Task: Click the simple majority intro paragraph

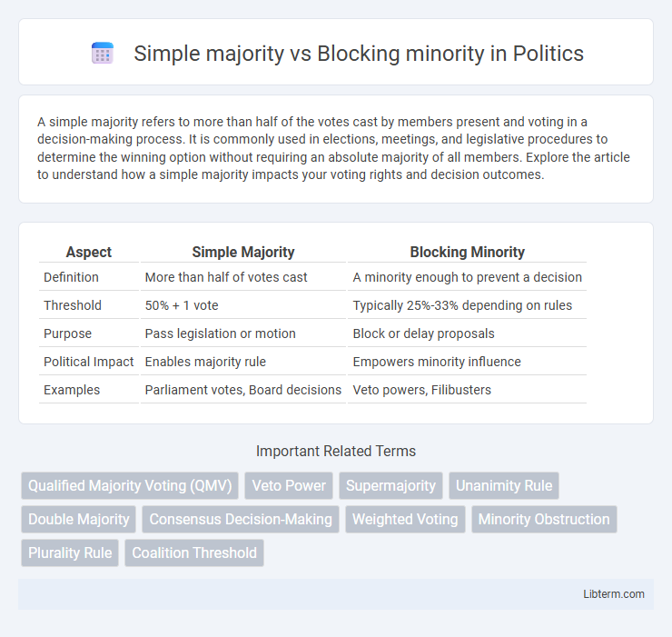Action: coord(333,148)
